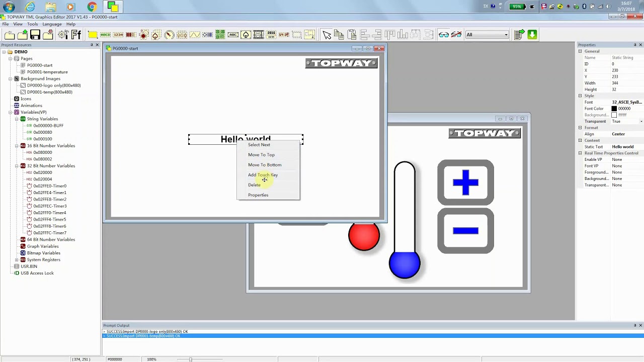Click the Save floppy disk icon

tap(35, 35)
